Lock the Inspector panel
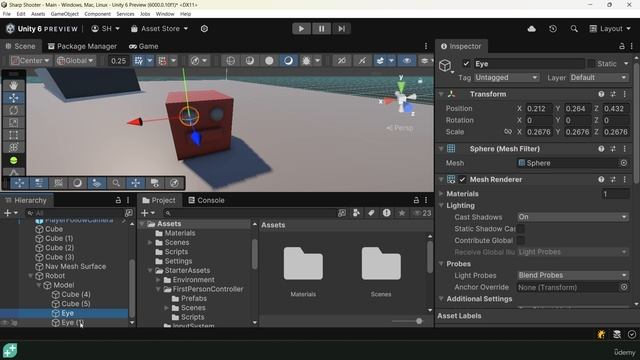Viewport: 640px width, 360px height. coord(622,46)
